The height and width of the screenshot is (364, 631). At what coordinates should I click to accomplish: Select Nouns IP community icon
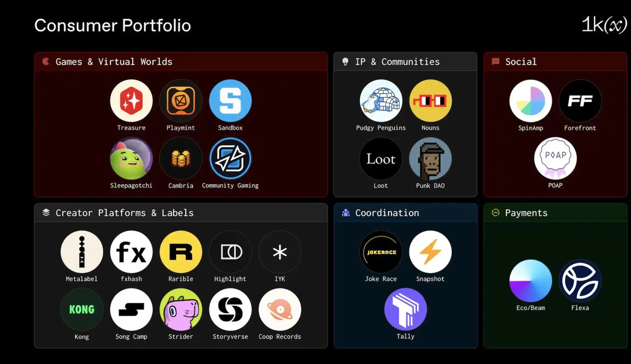point(430,101)
